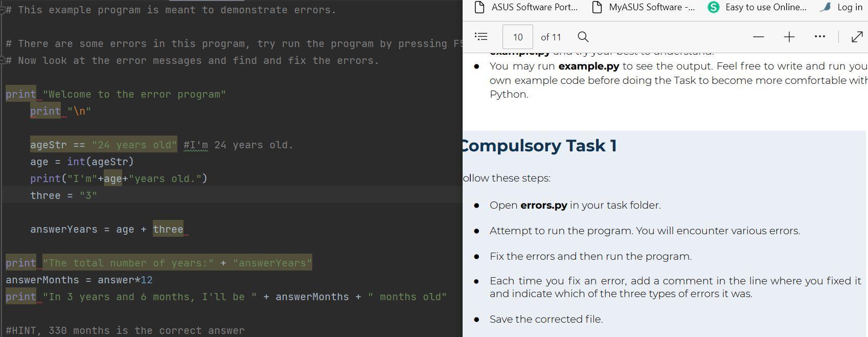Screen dimensions: 868x337
Task: Open the Log in bookmark
Action: tap(841, 7)
